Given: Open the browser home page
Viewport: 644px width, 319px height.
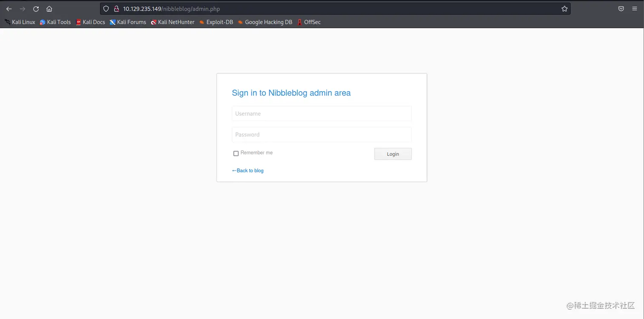Looking at the screenshot, I should [49, 9].
